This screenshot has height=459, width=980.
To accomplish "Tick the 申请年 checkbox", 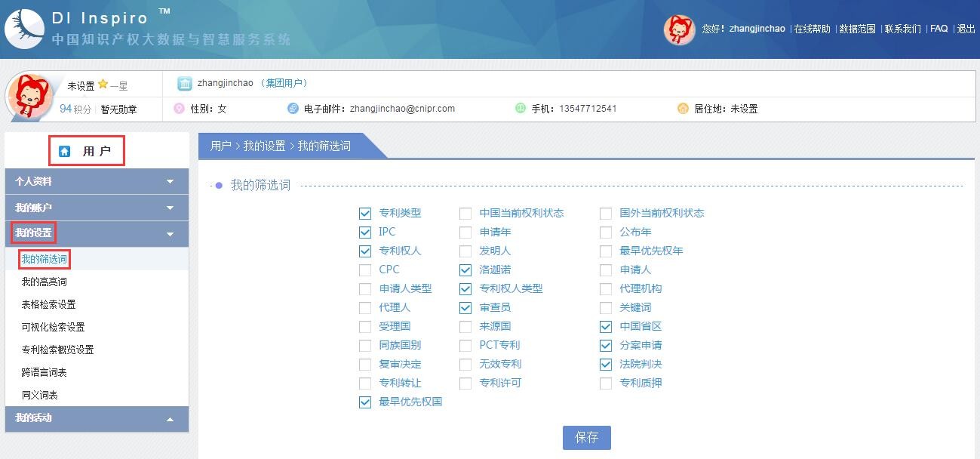I will (465, 233).
